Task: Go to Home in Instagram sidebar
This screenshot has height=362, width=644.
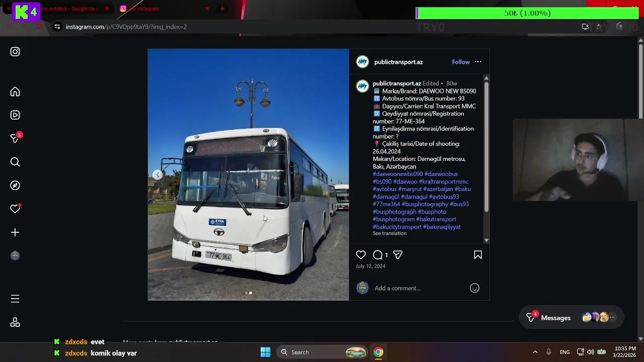Action: click(15, 92)
